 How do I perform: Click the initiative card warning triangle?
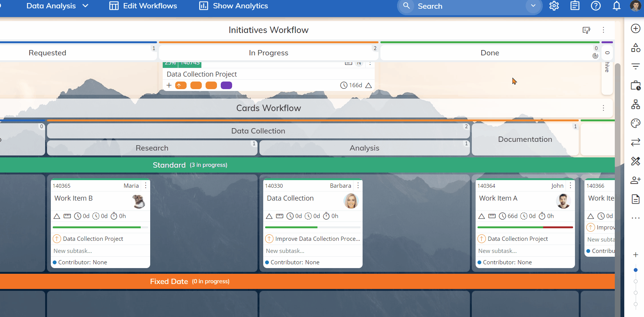point(369,85)
